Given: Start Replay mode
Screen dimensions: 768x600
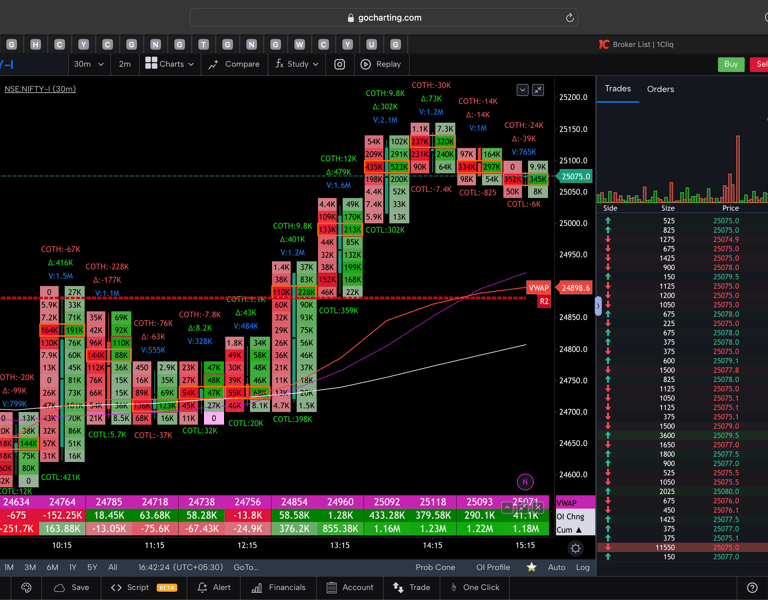Looking at the screenshot, I should (381, 64).
